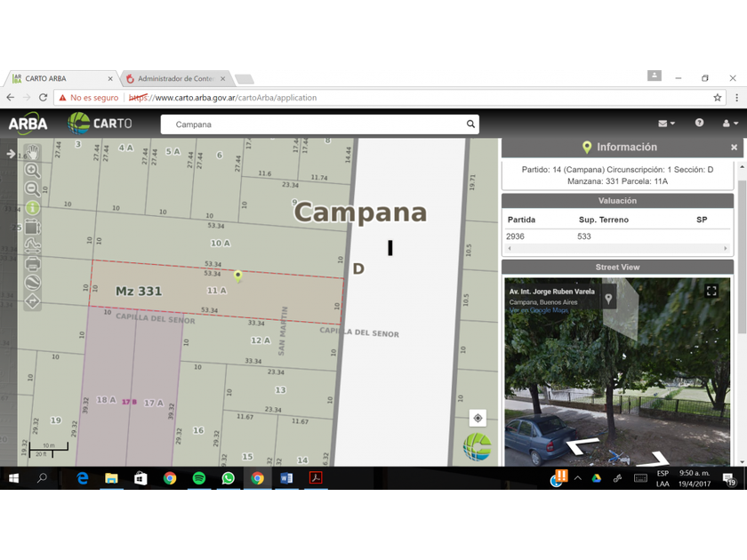Activate the green information tool
This screenshot has width=747, height=560.
(32, 208)
